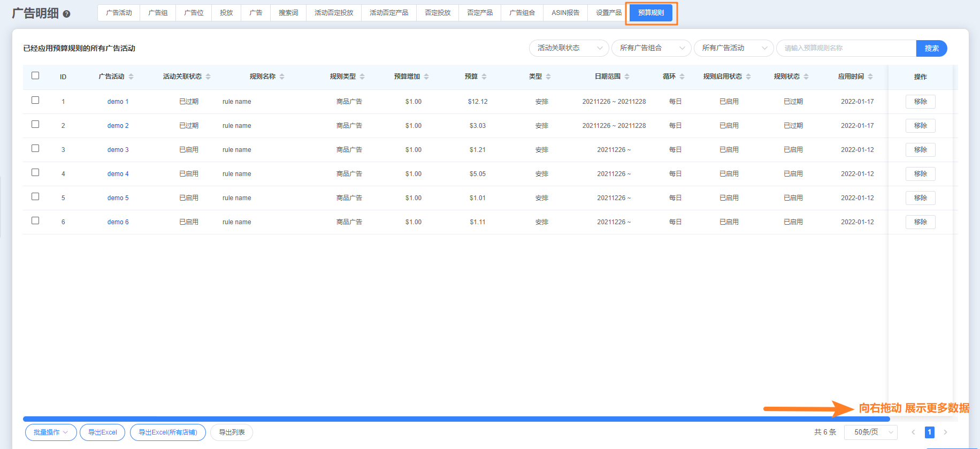
Task: Sort table by 广告活动 column sort icon
Action: (x=131, y=77)
